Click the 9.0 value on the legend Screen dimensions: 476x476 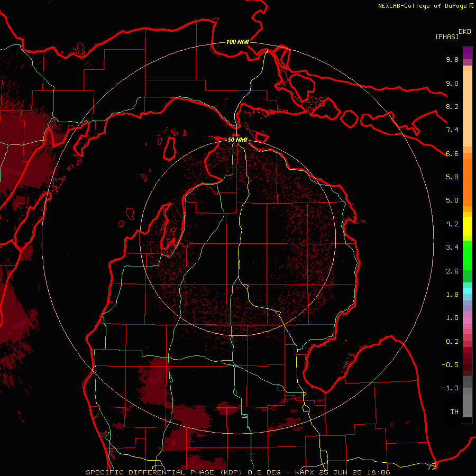[x=452, y=83]
